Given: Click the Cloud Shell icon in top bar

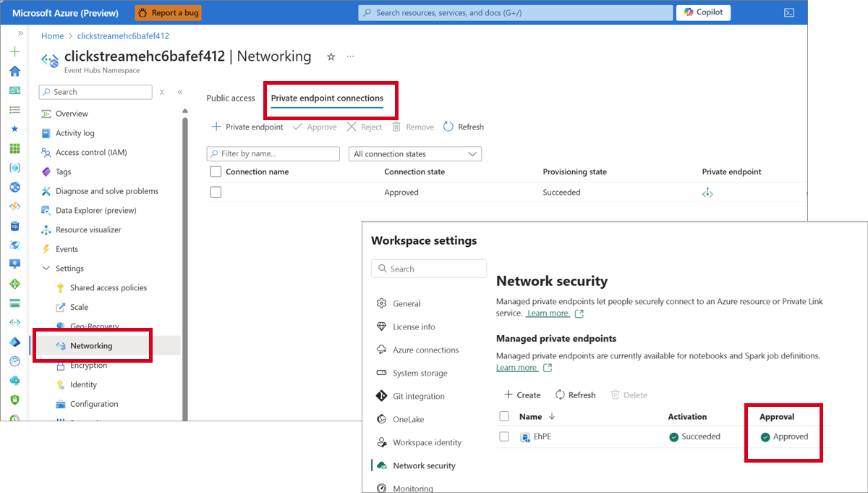Looking at the screenshot, I should [789, 12].
